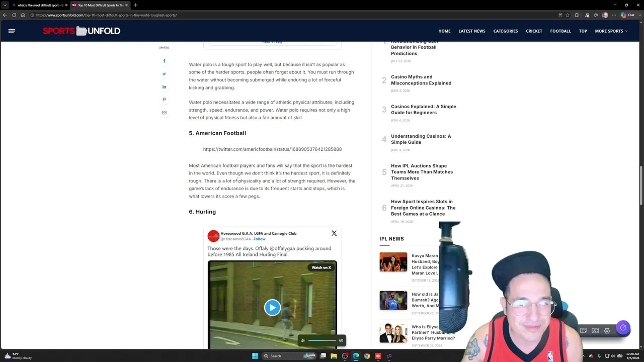Adjust the volume slider set to 60
The height and width of the screenshot is (362, 644).
[x=322, y=340]
